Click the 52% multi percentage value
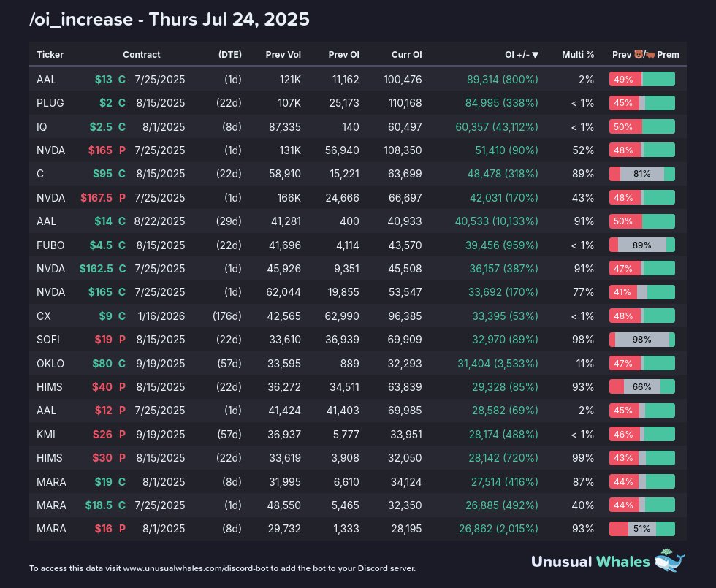 (x=583, y=150)
